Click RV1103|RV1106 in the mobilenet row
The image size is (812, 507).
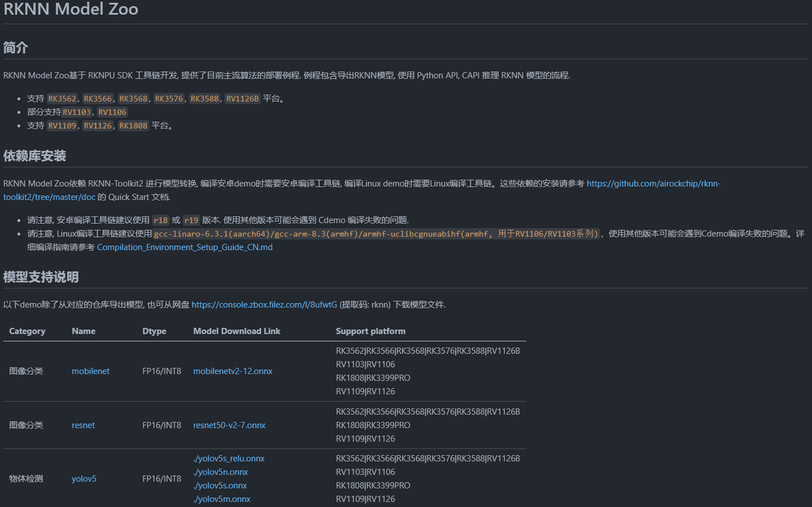point(366,364)
